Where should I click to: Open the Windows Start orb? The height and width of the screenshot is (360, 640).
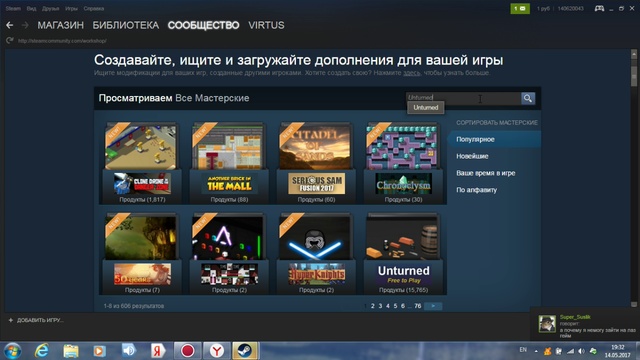pyautogui.click(x=12, y=351)
